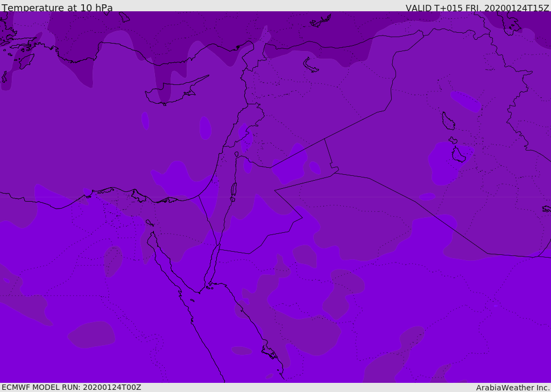551x392 pixels.
Task: Click the 'Temperature at 10 hPa' title text
Action: click(57, 8)
